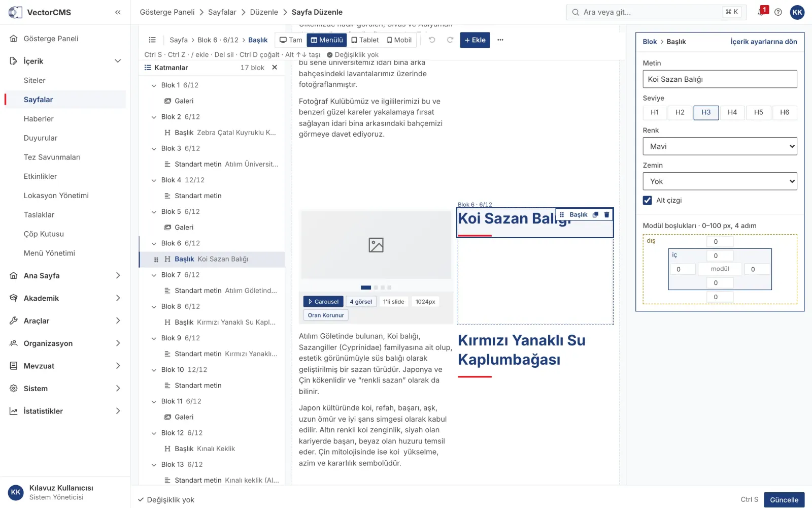This screenshot has width=812, height=508.
Task: Collapse the sidebar with double-chevron icon
Action: pyautogui.click(x=118, y=12)
